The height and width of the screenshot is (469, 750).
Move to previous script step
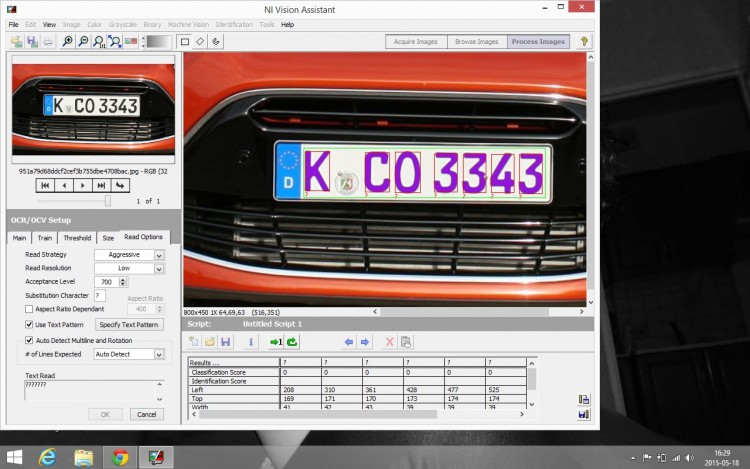pyautogui.click(x=349, y=342)
